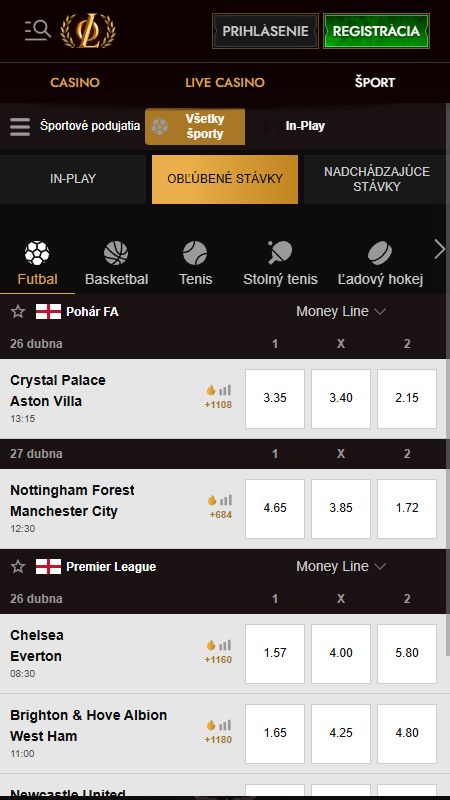Toggle the Všetky športy filter
The width and height of the screenshot is (450, 800).
coord(195,127)
